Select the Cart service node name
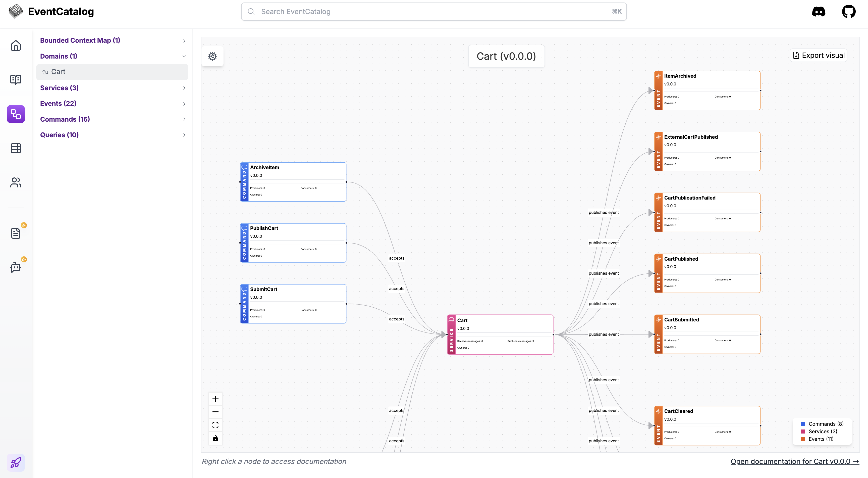The height and width of the screenshot is (478, 868). (x=462, y=321)
